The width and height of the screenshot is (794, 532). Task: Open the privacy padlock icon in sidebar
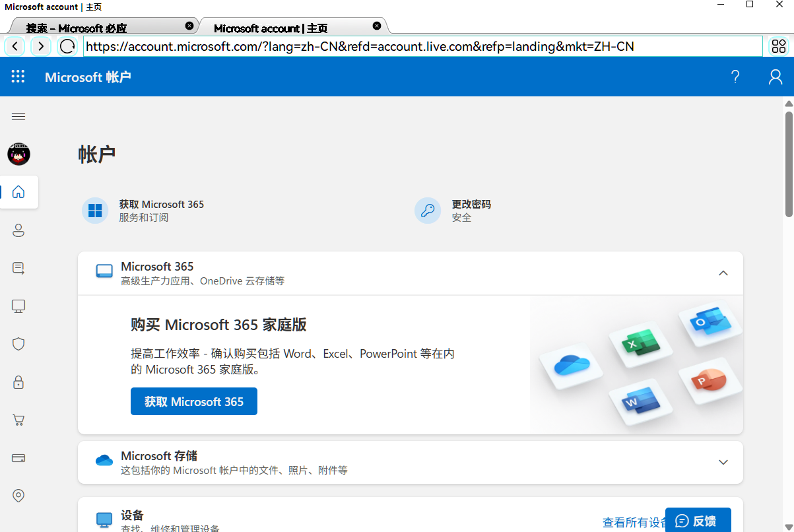pos(18,382)
